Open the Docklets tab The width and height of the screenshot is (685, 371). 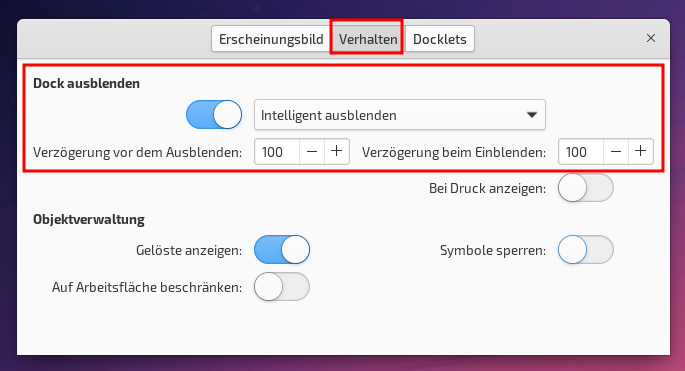click(x=439, y=39)
